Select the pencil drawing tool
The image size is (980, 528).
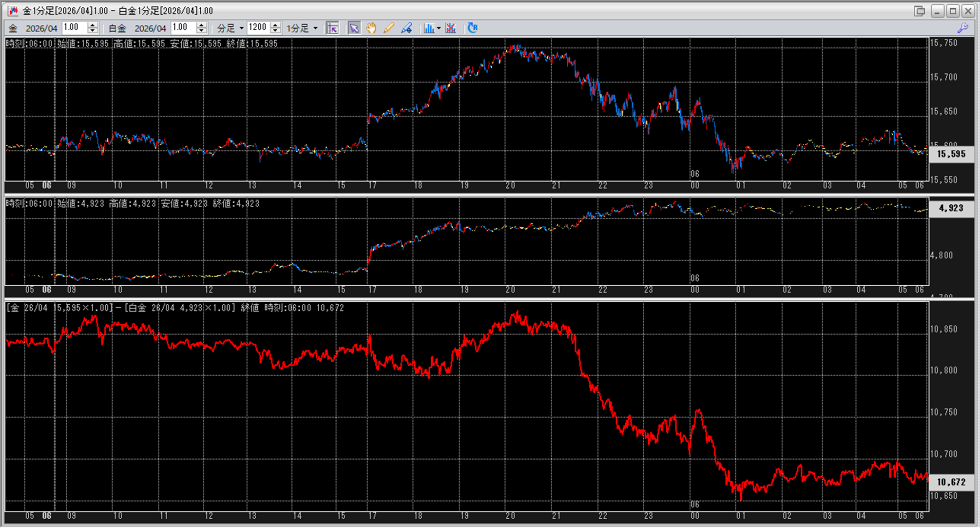coord(388,28)
